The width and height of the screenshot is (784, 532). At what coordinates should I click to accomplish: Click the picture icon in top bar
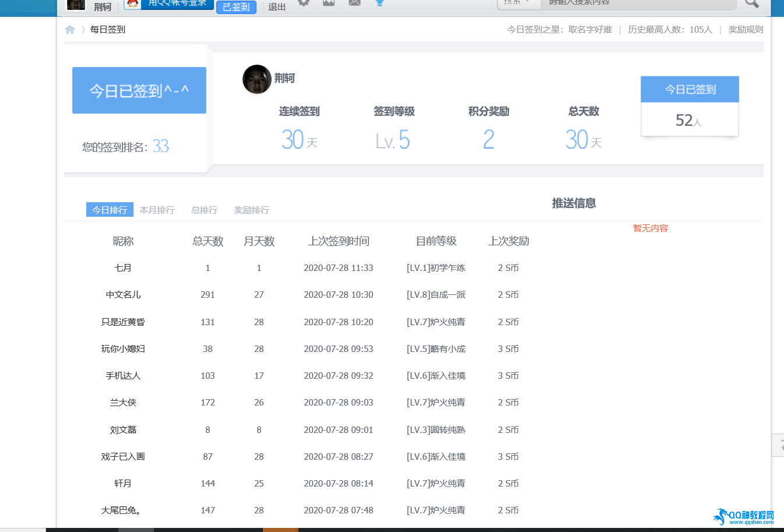[x=329, y=2]
